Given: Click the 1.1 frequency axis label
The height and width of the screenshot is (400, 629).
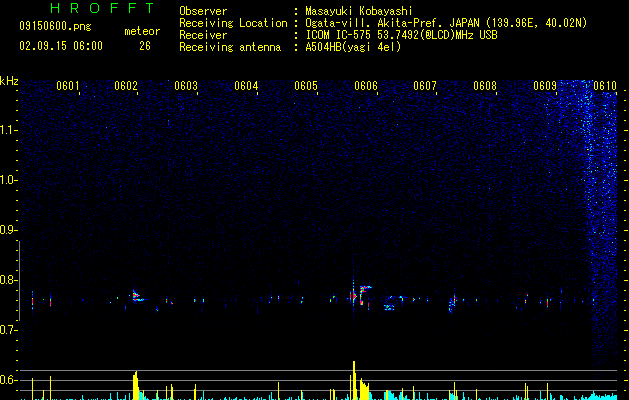Looking at the screenshot, I should tap(9, 130).
